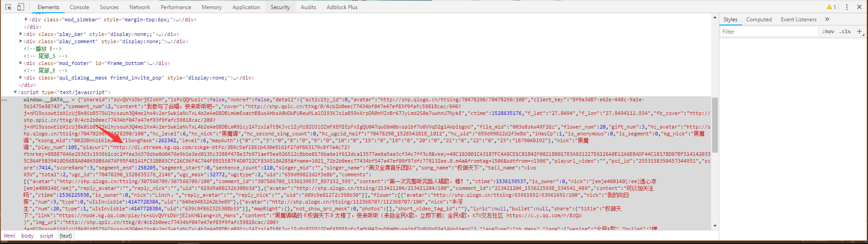The width and height of the screenshot is (868, 244).
Task: Expand the mod_sidebar div node
Action: coord(26,20)
